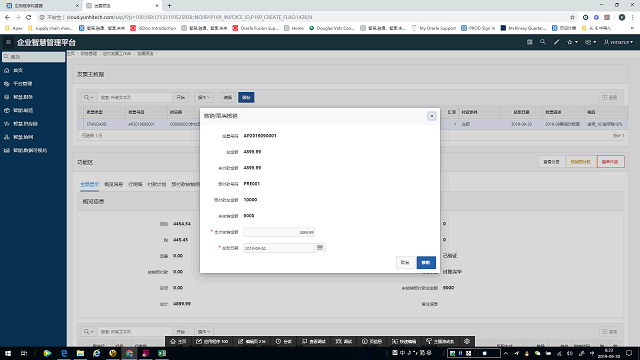Screen dimensions: 640x360
Task: Reload the page with browser refresh icon
Action: click(x=29, y=17)
